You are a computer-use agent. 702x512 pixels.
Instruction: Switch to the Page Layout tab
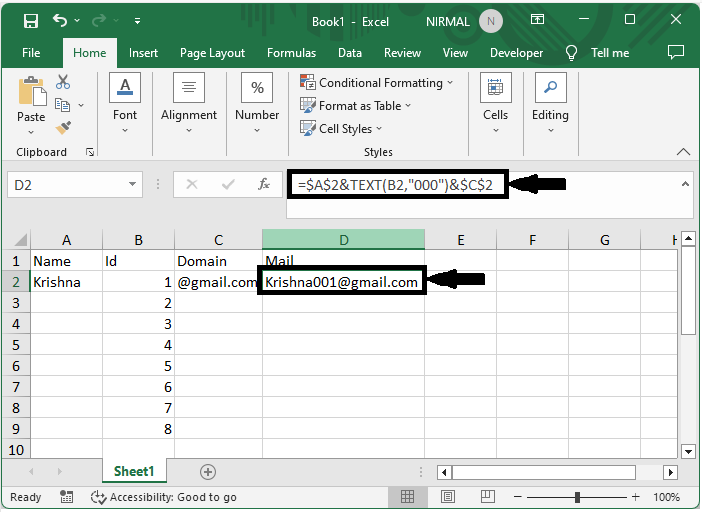(212, 53)
